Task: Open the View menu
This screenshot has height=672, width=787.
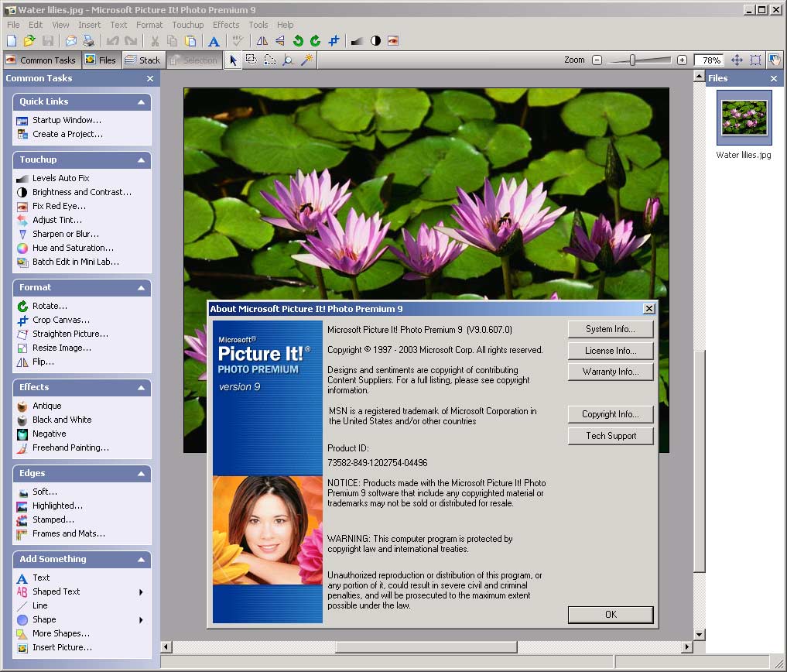Action: 60,25
